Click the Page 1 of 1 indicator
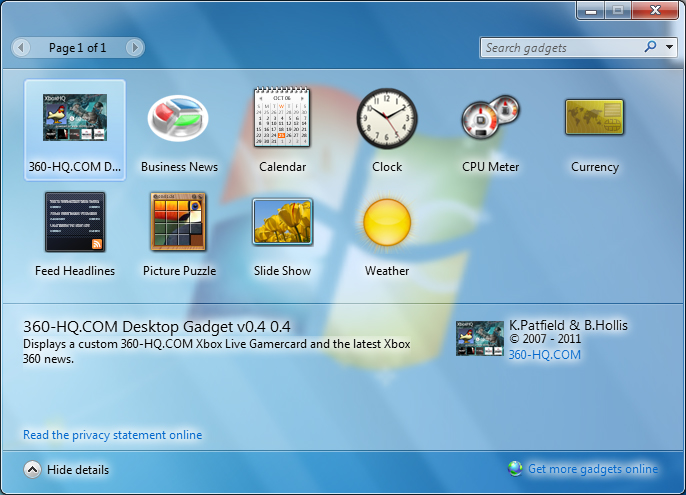Screen dimensions: 686x495 77,48
